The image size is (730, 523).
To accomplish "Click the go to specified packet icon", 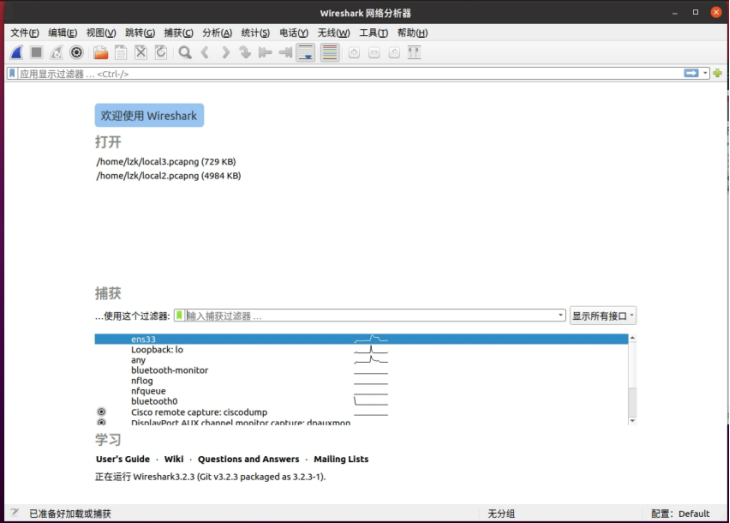I will point(245,53).
